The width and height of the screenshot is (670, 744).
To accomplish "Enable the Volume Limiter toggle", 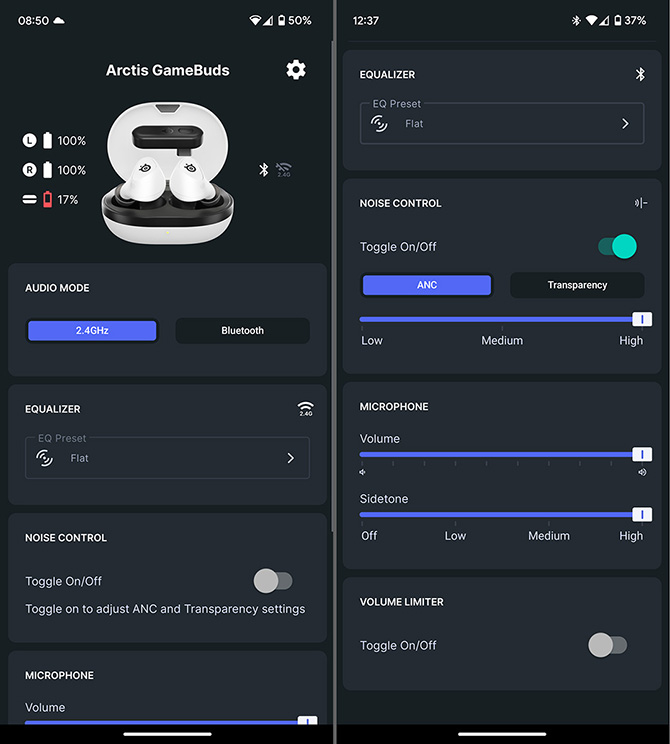I will 608,645.
